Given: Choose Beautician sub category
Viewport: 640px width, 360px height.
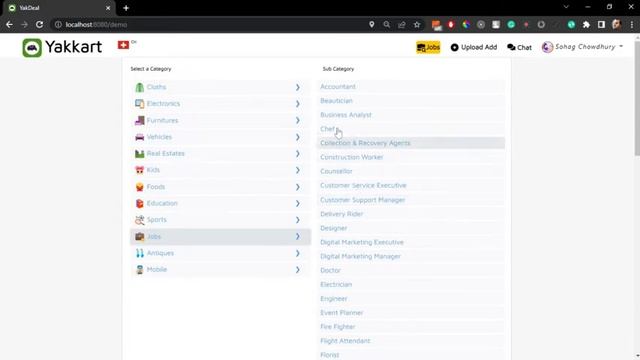Looking at the screenshot, I should [x=411, y=101].
